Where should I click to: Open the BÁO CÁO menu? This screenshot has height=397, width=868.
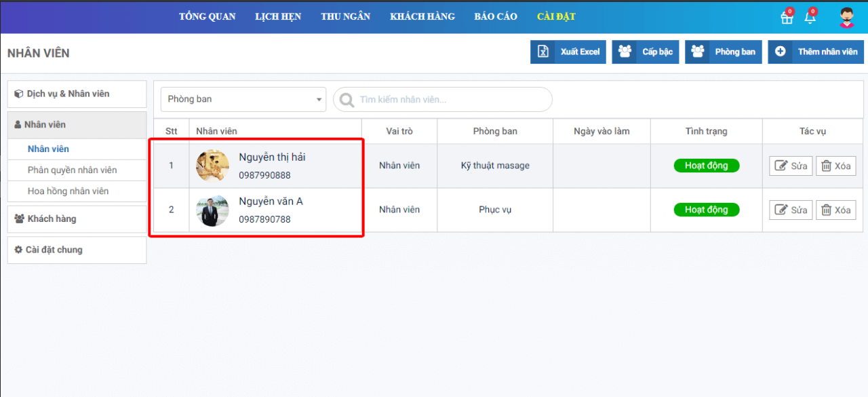(x=496, y=16)
